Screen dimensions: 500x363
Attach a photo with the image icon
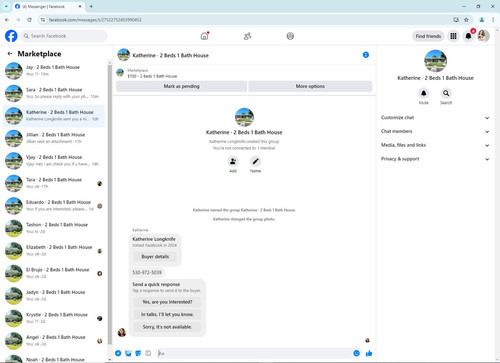[x=128, y=353]
